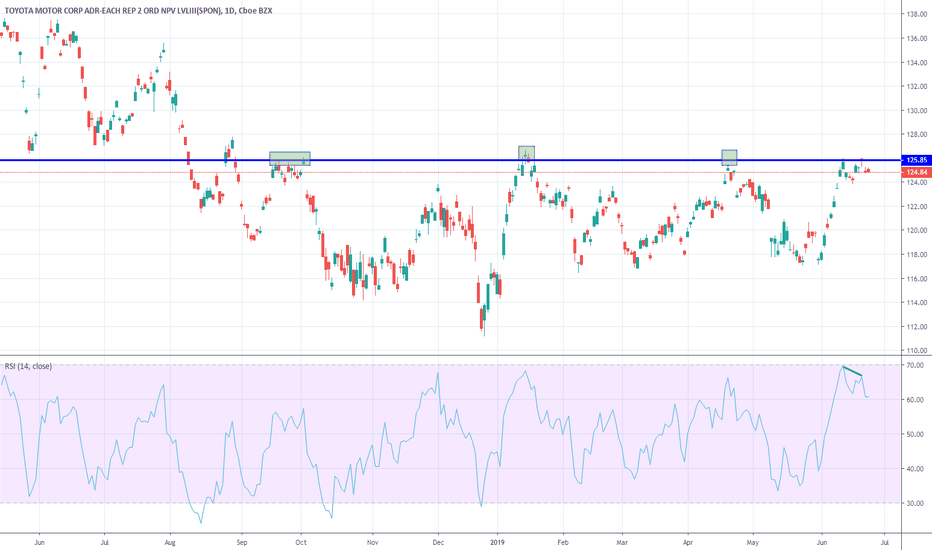Image resolution: width=932 pixels, height=550 pixels.
Task: Select the green rectangle above January 2019 candles
Action: coord(527,153)
